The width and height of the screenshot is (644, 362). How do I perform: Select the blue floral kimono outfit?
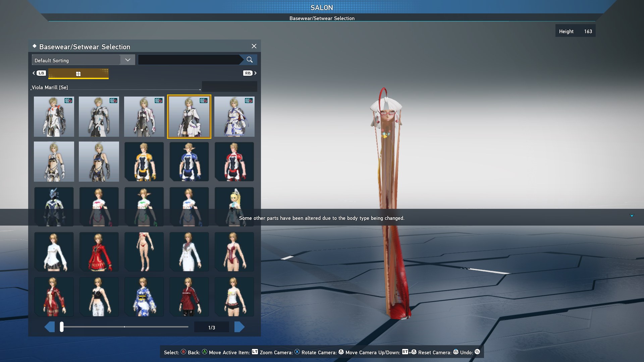click(144, 297)
